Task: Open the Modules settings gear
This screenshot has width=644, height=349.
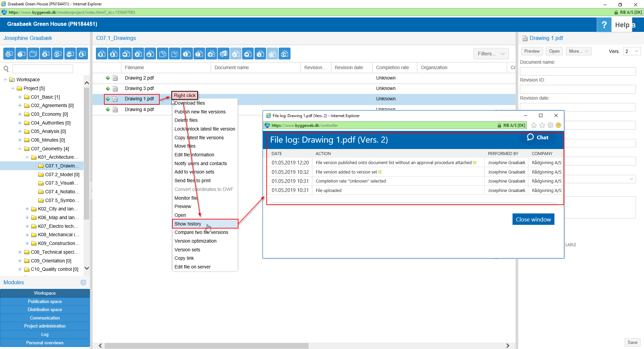Action: [83, 283]
